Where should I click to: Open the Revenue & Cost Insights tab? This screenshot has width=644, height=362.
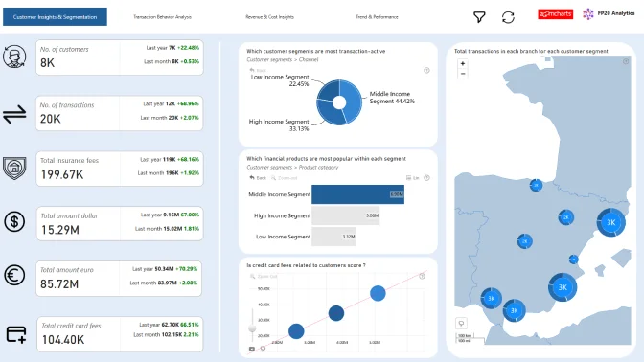tap(269, 17)
